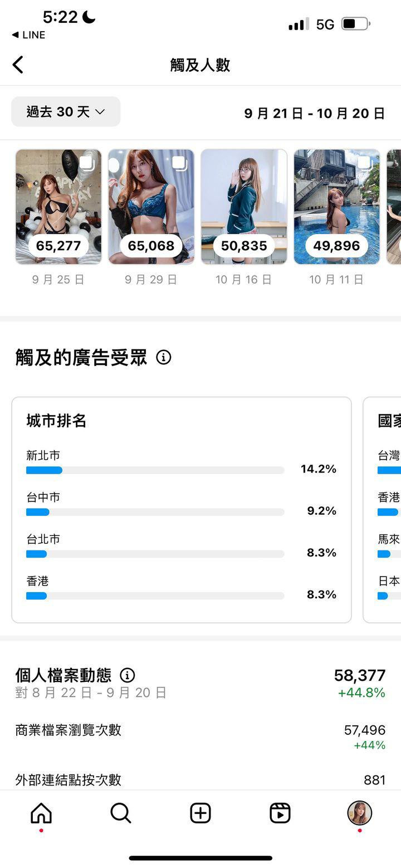The width and height of the screenshot is (401, 868).
Task: Tap the create new post plus icon
Action: pos(200,813)
